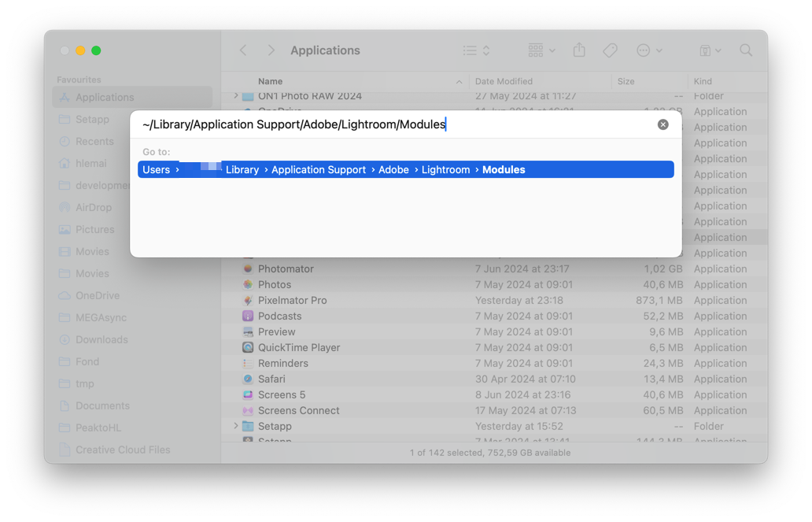Select the QuickTime Player file name
The height and width of the screenshot is (522, 812).
pyautogui.click(x=299, y=347)
